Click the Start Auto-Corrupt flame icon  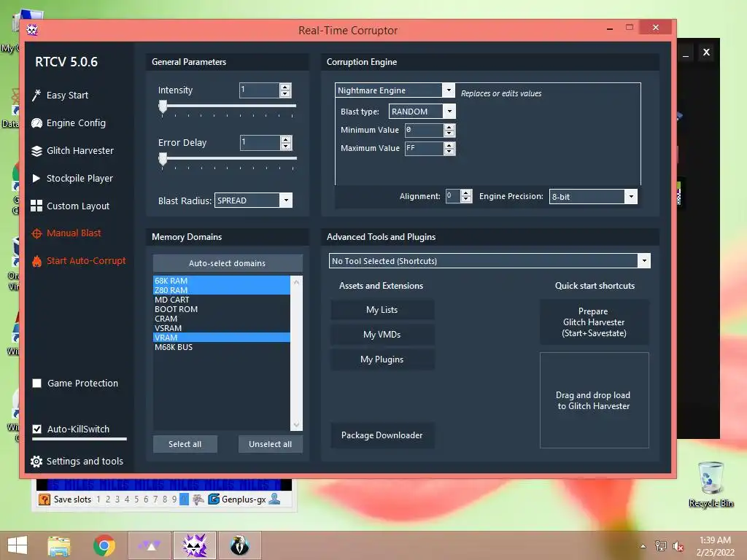coord(36,261)
